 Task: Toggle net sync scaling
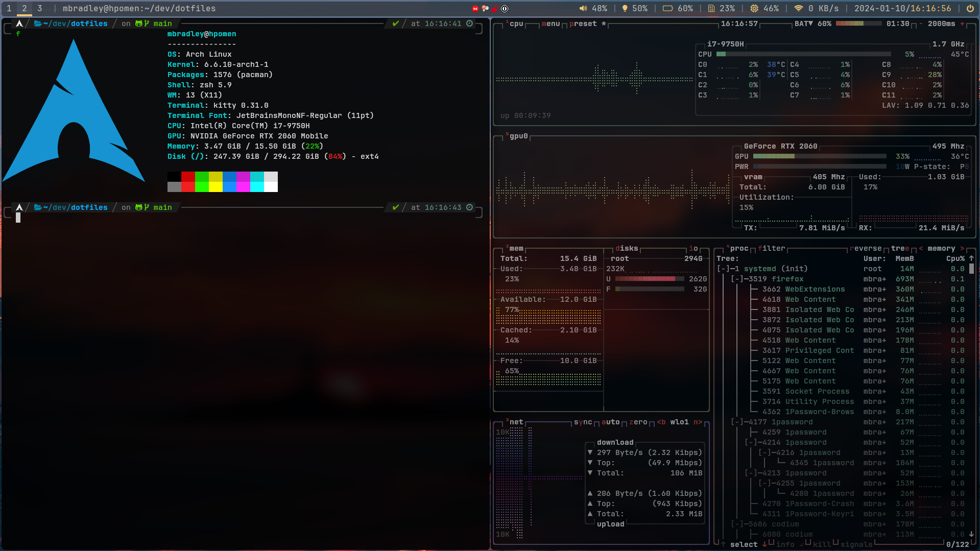pyautogui.click(x=583, y=422)
